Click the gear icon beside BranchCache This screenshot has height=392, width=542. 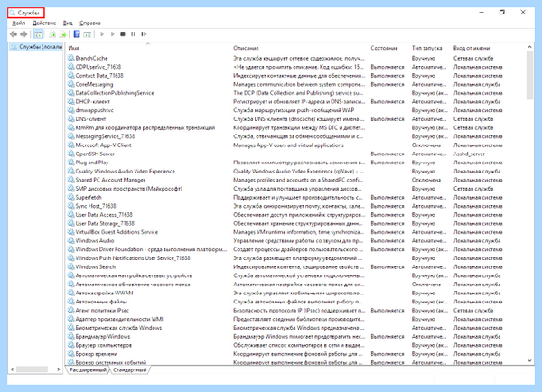pyautogui.click(x=70, y=58)
